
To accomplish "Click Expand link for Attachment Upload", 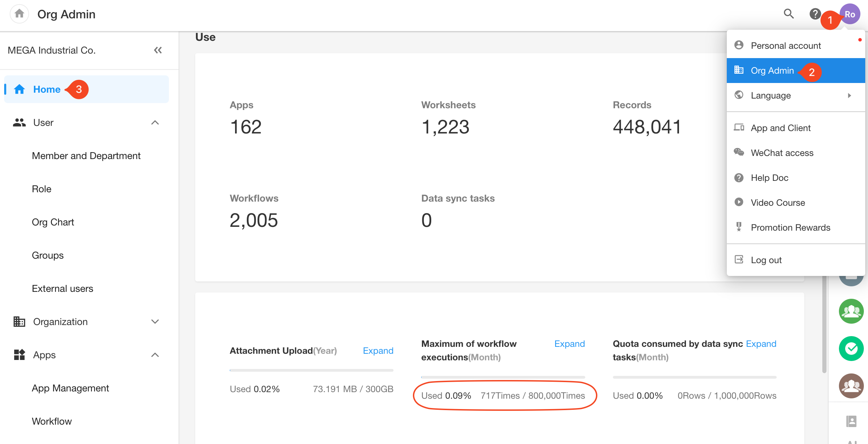I will point(378,351).
